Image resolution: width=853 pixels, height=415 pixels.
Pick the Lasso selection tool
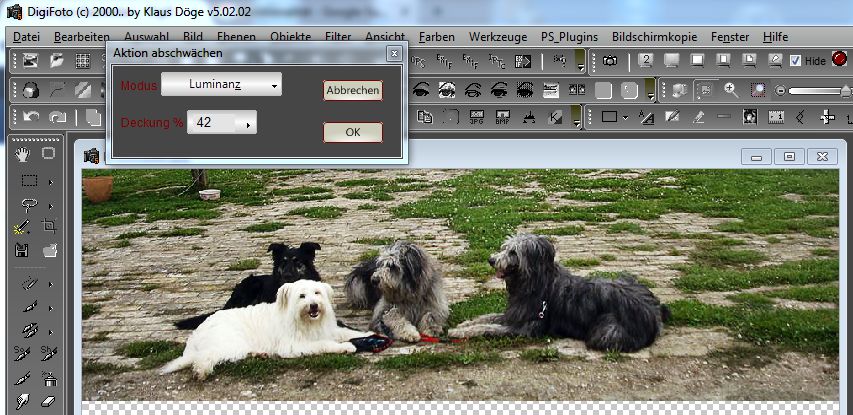coord(27,204)
